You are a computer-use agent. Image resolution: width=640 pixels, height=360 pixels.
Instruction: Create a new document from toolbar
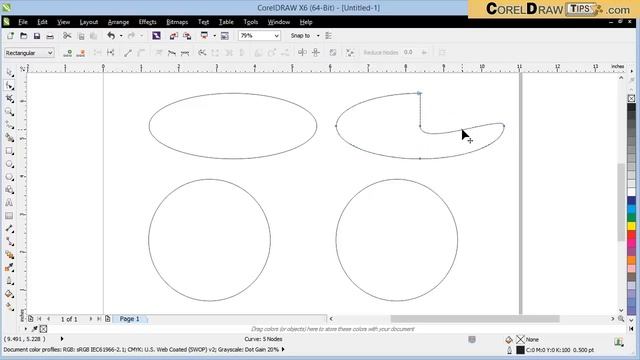[10, 36]
